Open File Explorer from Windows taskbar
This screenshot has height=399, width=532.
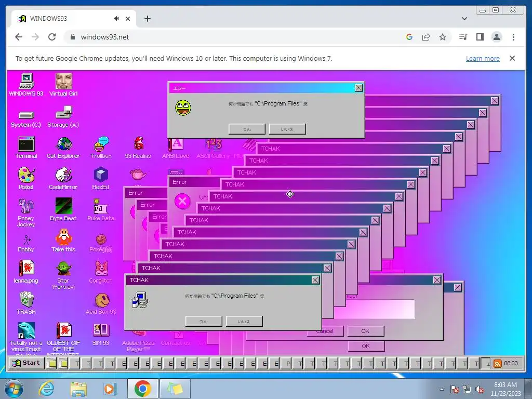click(x=78, y=389)
